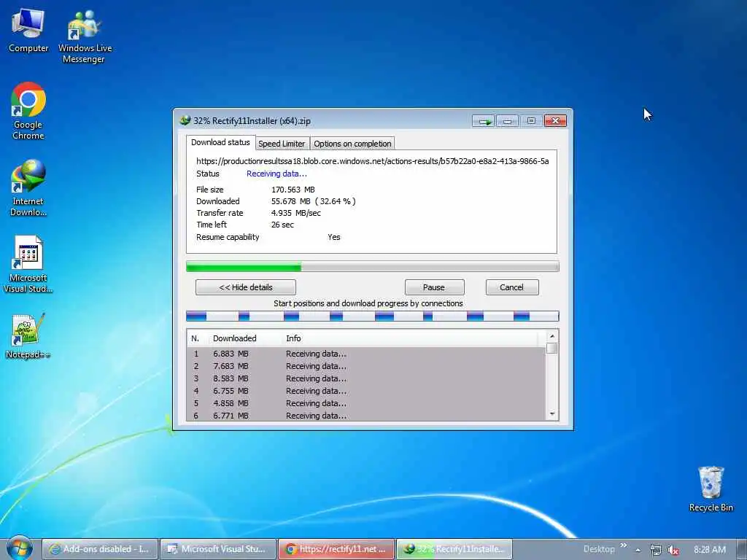Open Microsoft Visual Studio desktop shortcut

tap(28, 264)
